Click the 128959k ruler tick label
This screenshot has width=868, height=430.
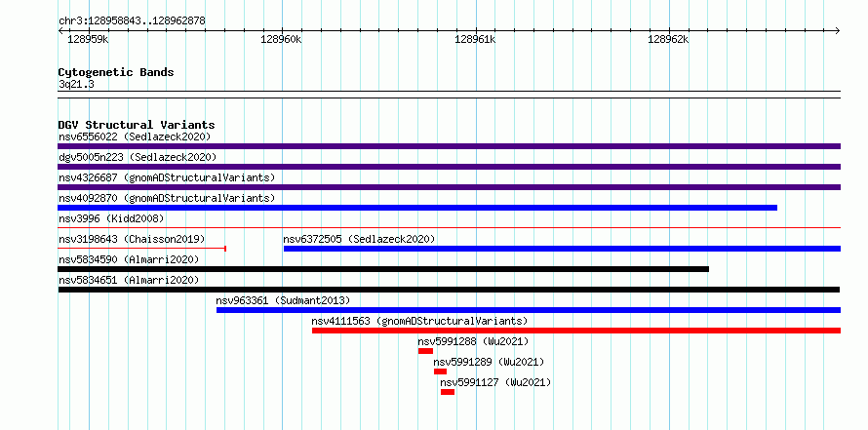(89, 39)
